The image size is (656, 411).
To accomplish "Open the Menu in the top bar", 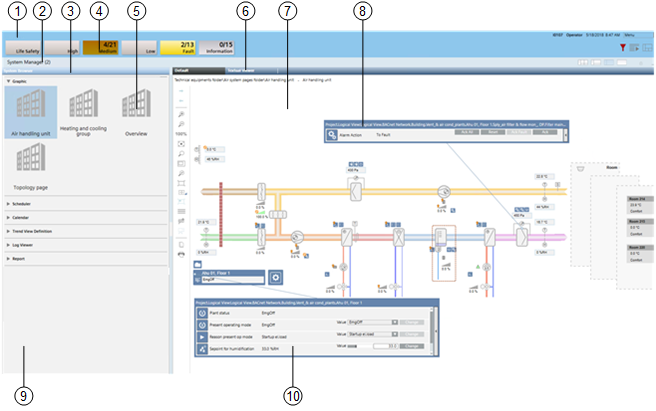I will (x=628, y=34).
